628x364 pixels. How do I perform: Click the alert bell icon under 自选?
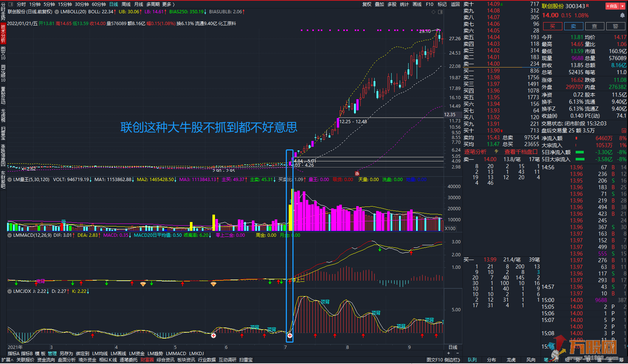click(622, 15)
